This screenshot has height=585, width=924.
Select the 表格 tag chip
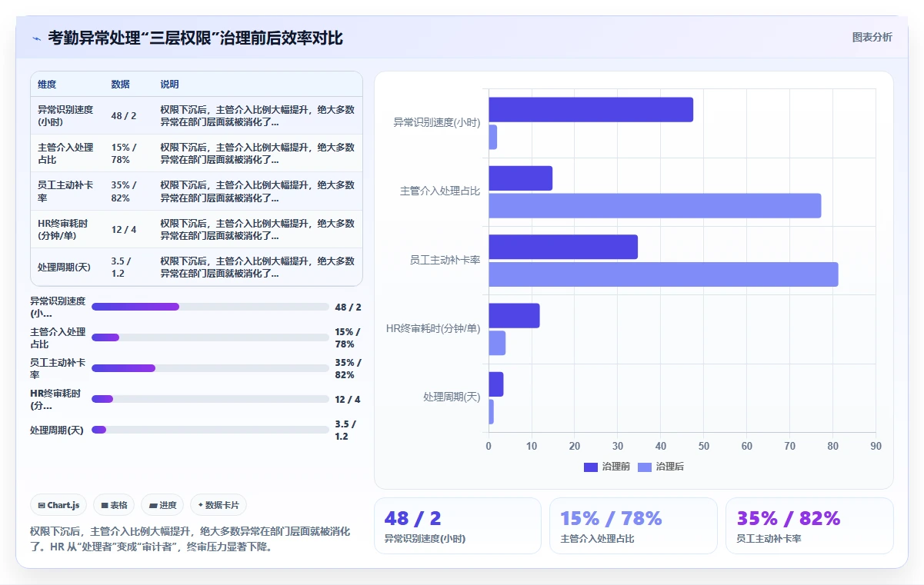click(x=114, y=505)
